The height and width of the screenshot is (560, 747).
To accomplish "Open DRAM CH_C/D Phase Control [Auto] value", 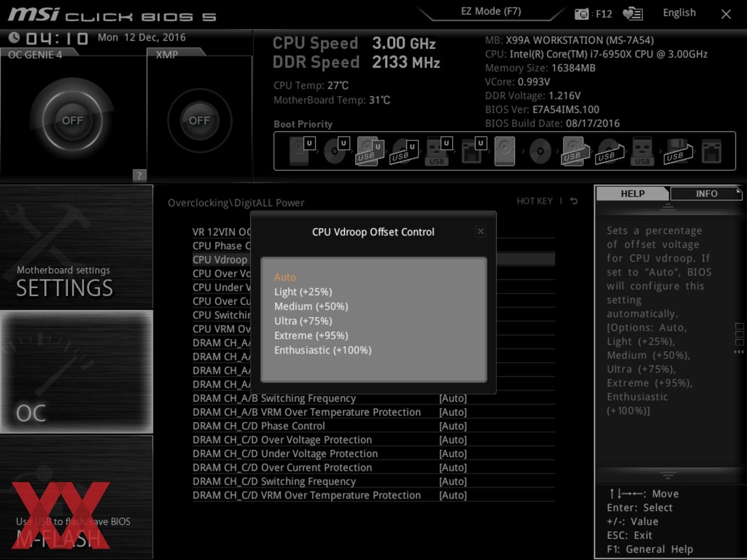I will [x=453, y=426].
